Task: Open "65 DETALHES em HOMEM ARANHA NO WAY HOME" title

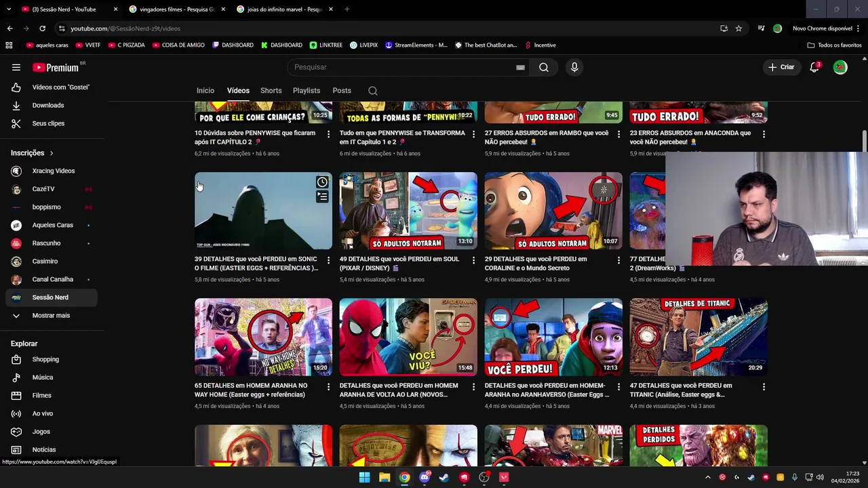Action: [252, 390]
